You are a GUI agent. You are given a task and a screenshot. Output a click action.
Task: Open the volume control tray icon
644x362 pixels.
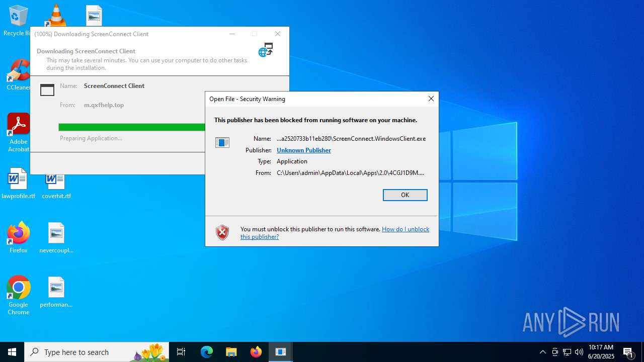click(x=579, y=352)
